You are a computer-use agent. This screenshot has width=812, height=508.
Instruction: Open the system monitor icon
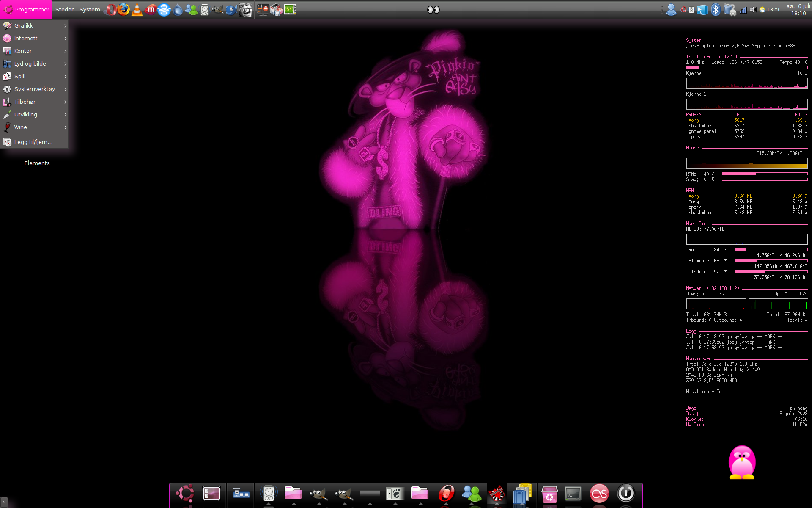(x=290, y=9)
